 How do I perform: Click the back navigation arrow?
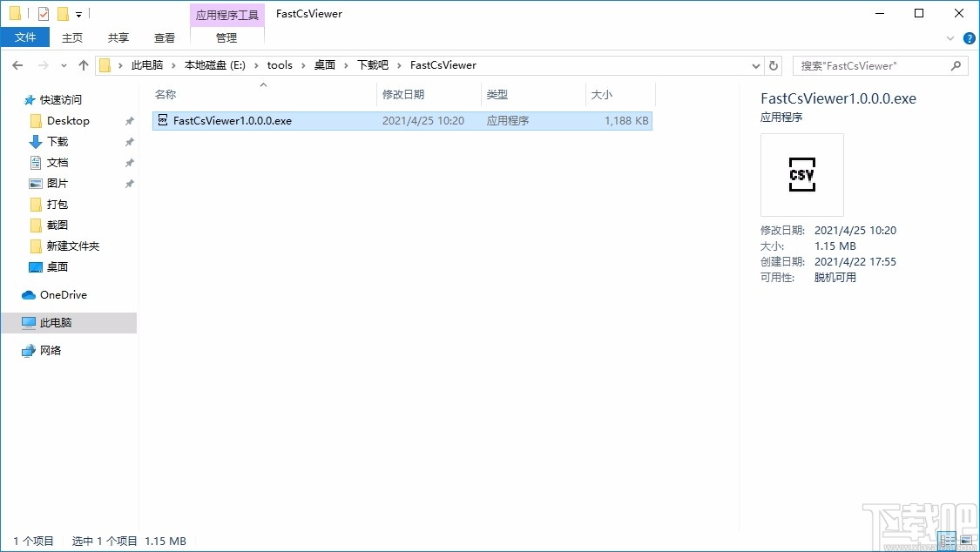tap(17, 64)
